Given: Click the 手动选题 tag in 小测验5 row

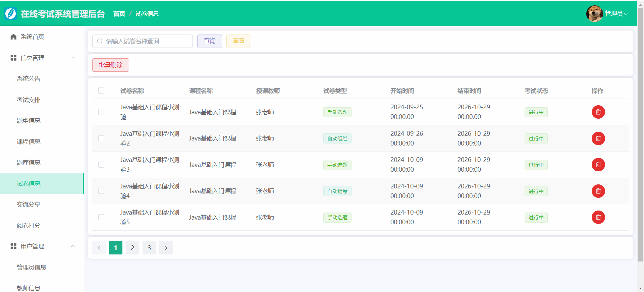Looking at the screenshot, I should click(x=337, y=218).
